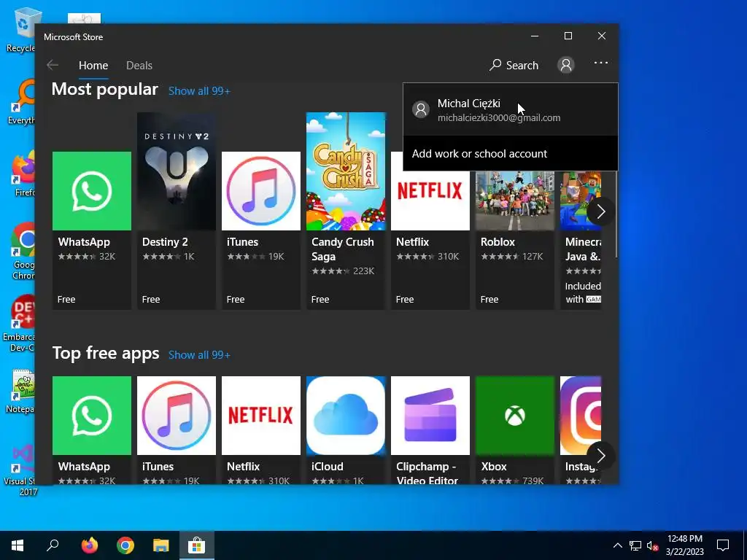
Task: Click Microsoft Store taskbar icon
Action: (x=196, y=545)
